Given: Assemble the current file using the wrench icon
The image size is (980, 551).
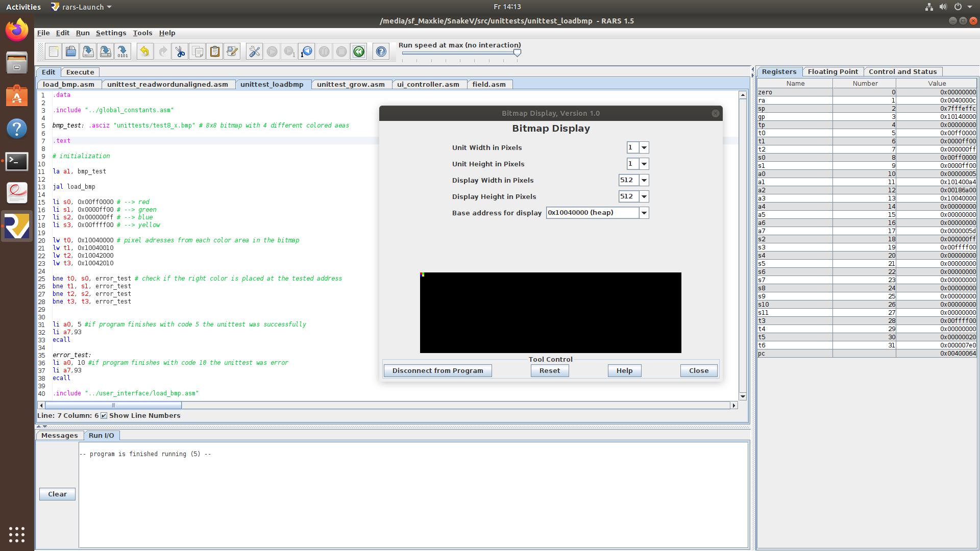Looking at the screenshot, I should [x=254, y=51].
